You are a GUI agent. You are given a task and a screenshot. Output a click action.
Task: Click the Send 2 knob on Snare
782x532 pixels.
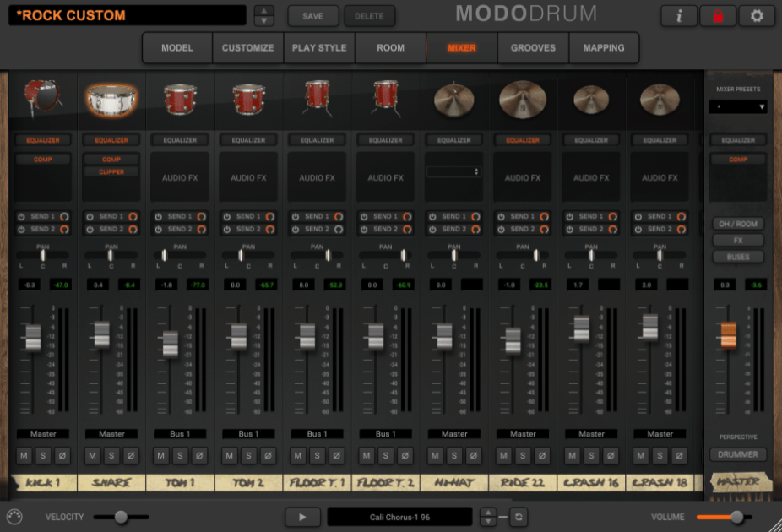coord(133,230)
